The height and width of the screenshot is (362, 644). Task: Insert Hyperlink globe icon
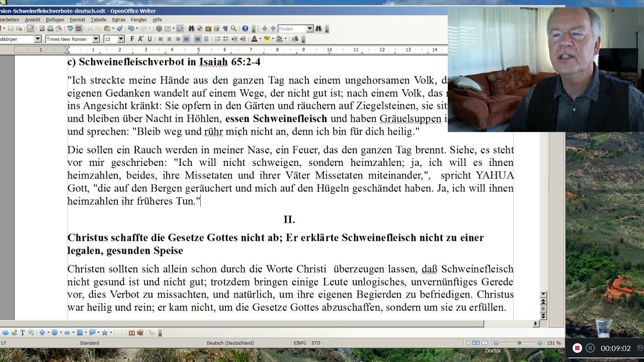click(x=159, y=29)
